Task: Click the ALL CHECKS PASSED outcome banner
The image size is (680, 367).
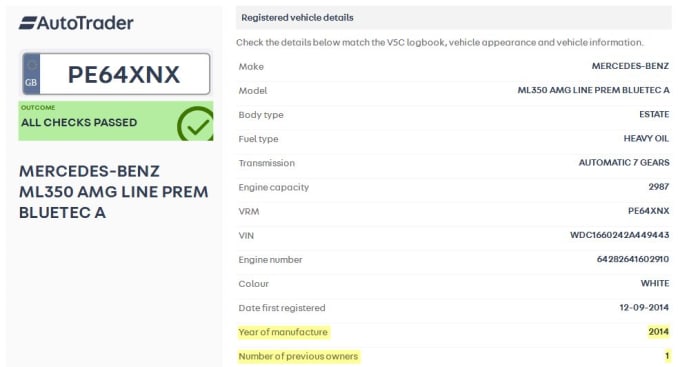Action: (x=116, y=121)
